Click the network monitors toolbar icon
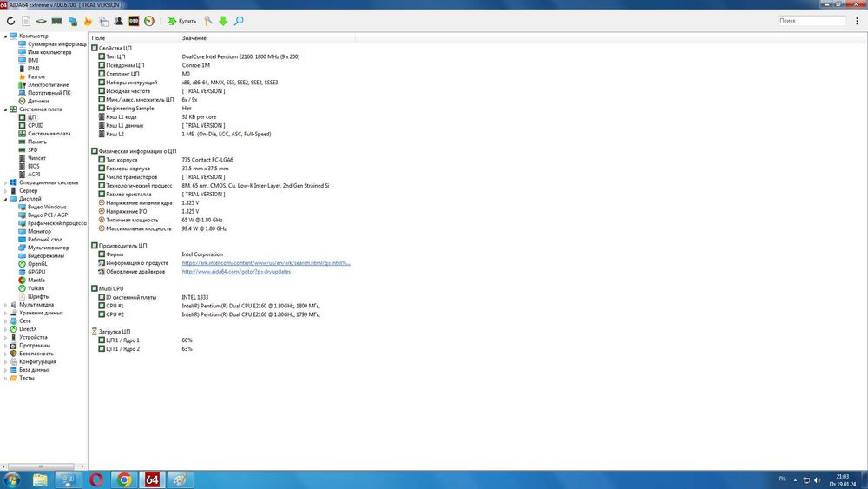868x489 pixels. point(73,21)
